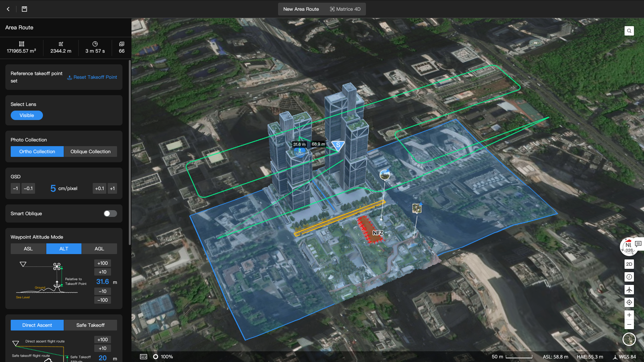The width and height of the screenshot is (644, 362).
Task: Raise safe takeoff altitude by 10
Action: pyautogui.click(x=103, y=348)
